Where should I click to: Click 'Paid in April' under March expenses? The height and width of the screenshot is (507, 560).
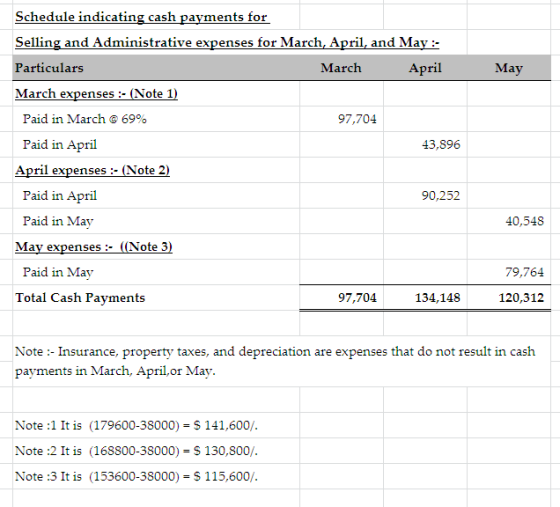tap(60, 145)
